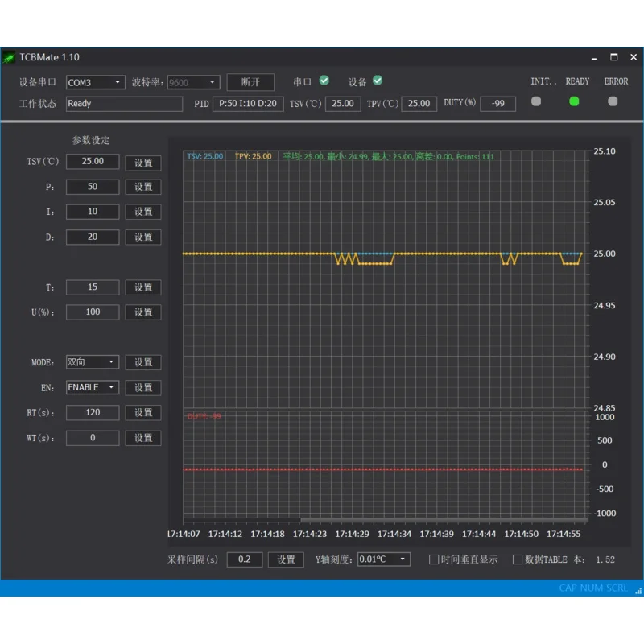Click the disconnect button next to baud rate
644x644 pixels.
[250, 82]
